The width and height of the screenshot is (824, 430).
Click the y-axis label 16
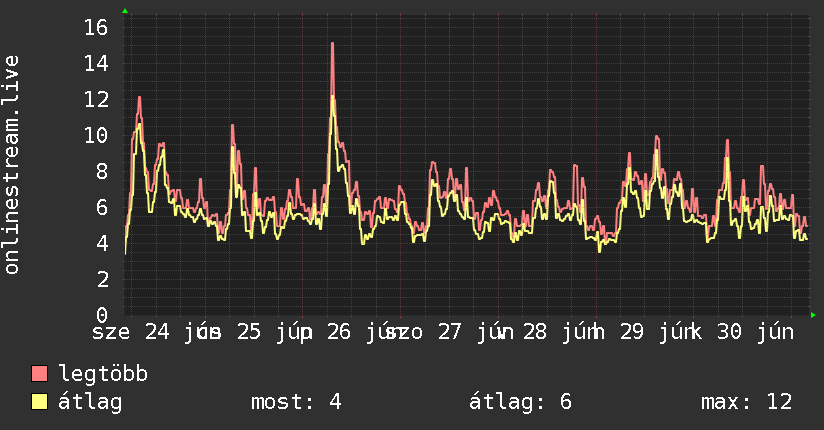click(96, 27)
